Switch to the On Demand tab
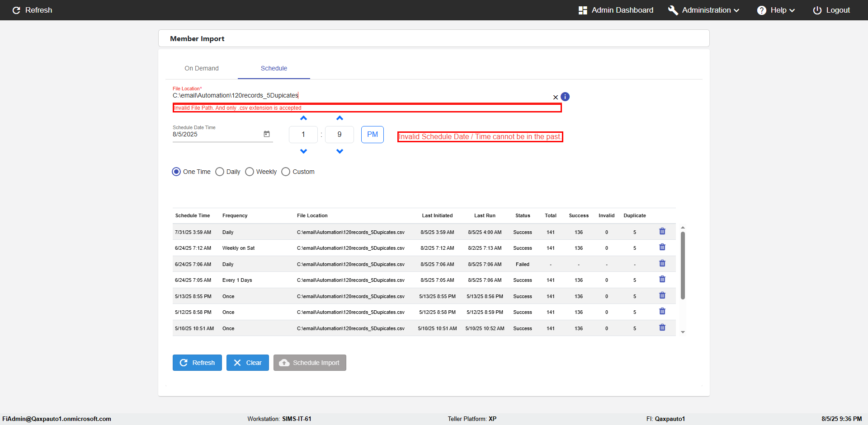 tap(202, 68)
